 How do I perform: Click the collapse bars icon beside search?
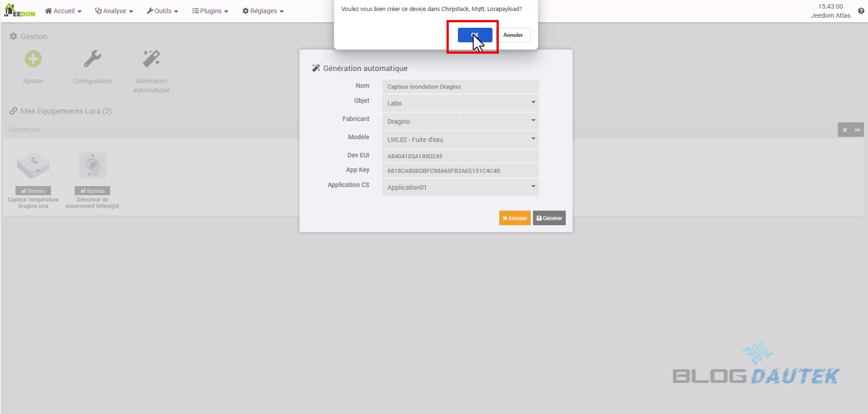tap(857, 130)
